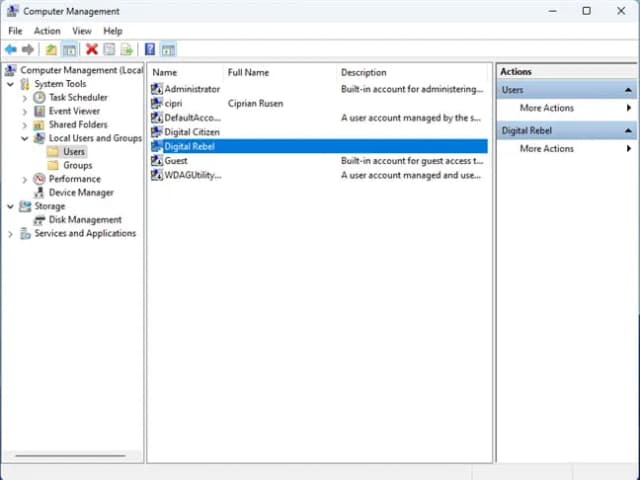Click the red Delete icon in toolbar
Image resolution: width=640 pixels, height=480 pixels.
click(x=92, y=49)
